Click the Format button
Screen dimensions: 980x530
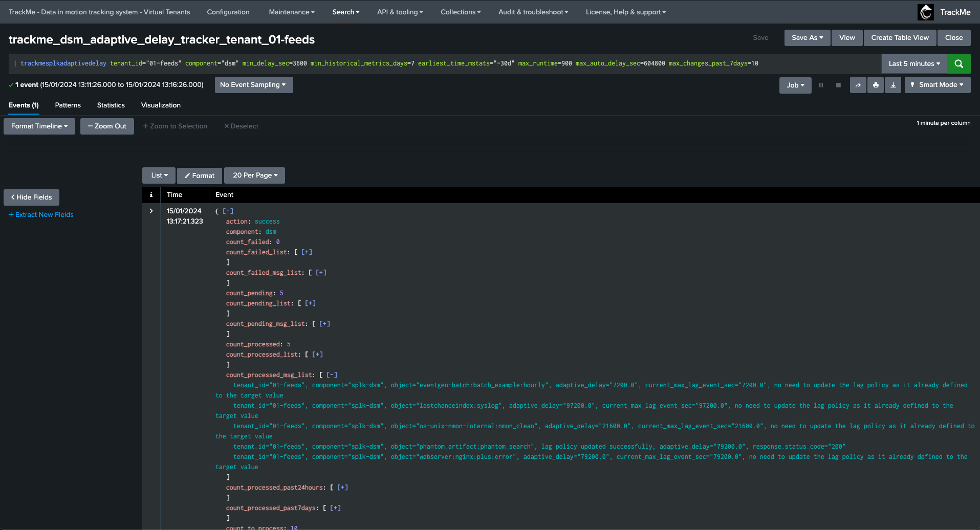[x=200, y=175]
